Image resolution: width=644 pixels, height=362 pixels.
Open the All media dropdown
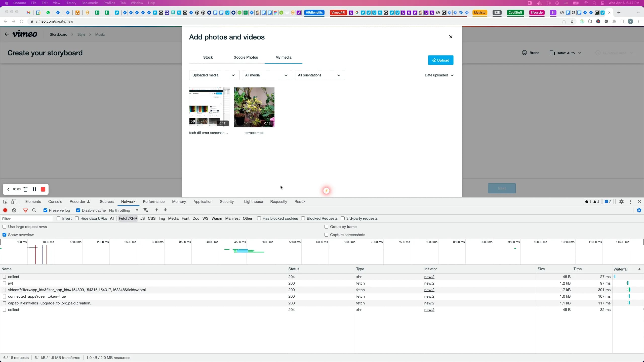point(267,75)
